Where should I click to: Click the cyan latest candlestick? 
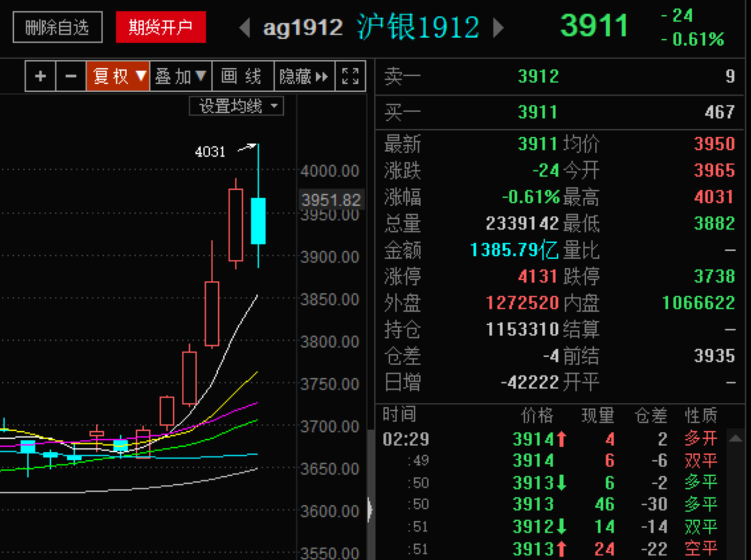coord(258,220)
